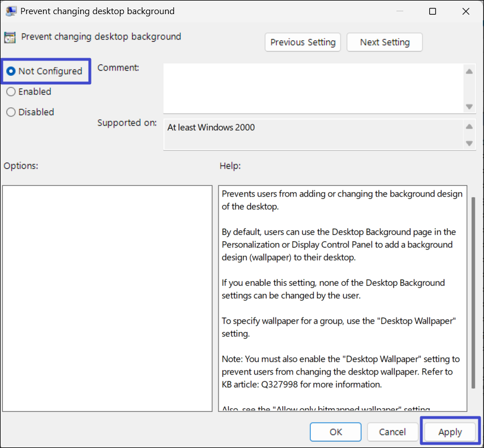Click the Comment box scroll up arrow
Screen dimensions: 484x448
click(x=469, y=71)
